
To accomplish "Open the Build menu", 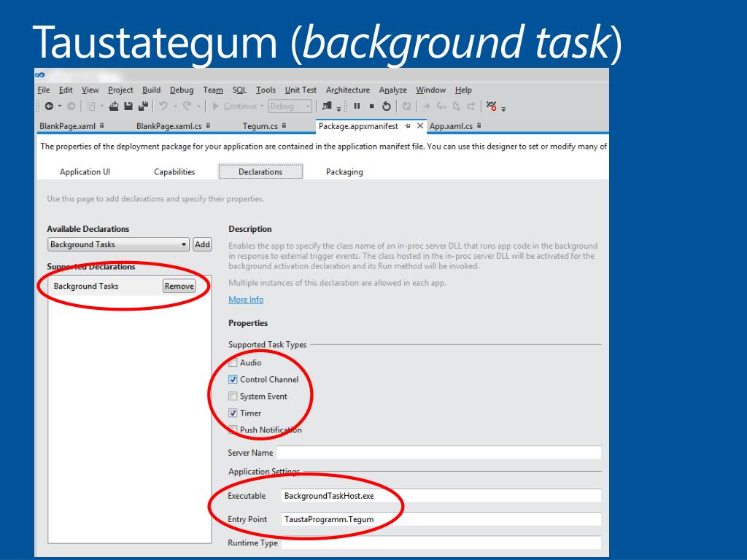I will point(152,90).
